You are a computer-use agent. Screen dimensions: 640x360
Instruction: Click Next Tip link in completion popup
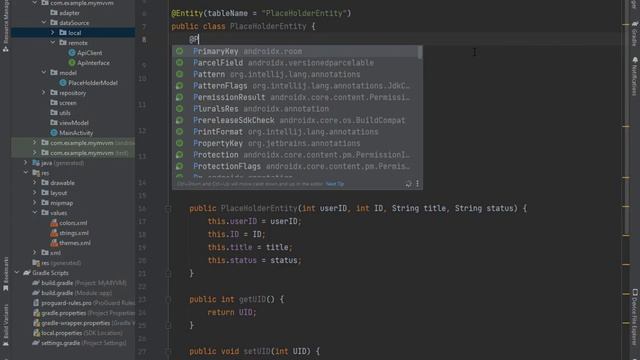tap(335, 184)
